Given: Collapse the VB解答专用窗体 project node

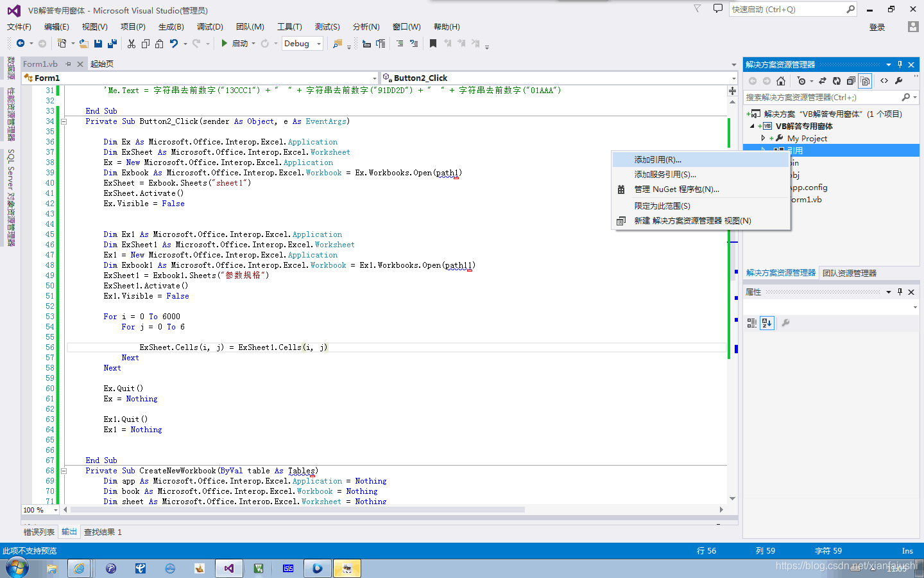Looking at the screenshot, I should 753,126.
